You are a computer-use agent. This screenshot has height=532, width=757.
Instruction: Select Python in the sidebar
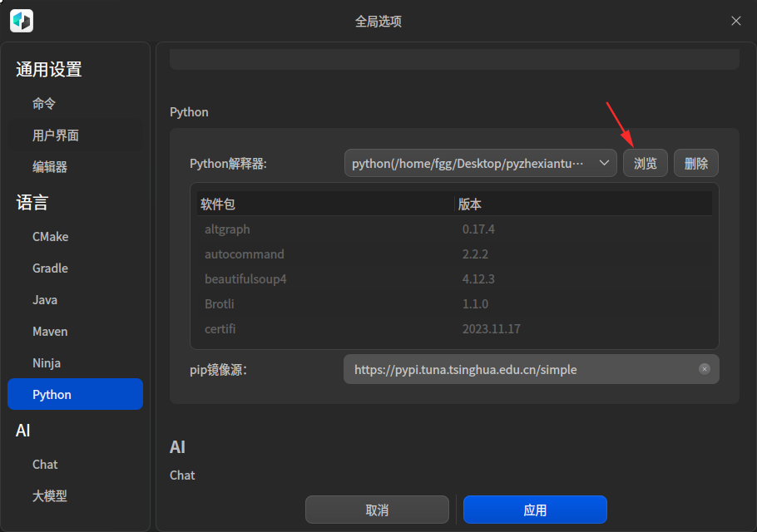click(76, 394)
